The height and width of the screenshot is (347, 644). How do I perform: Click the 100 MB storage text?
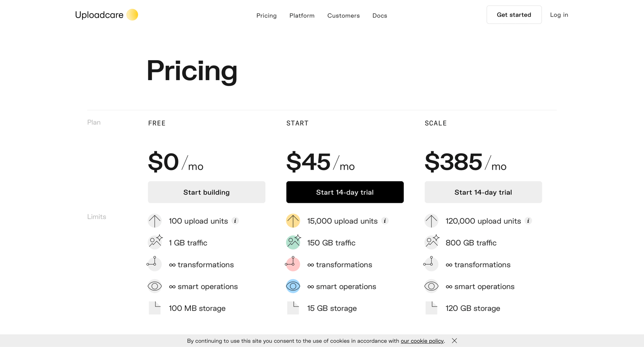point(197,308)
